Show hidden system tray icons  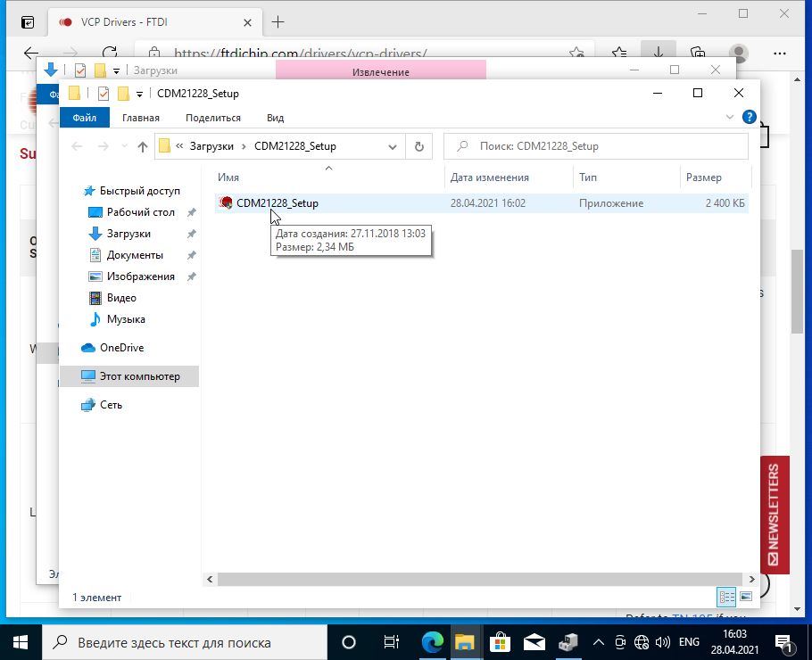click(x=598, y=642)
